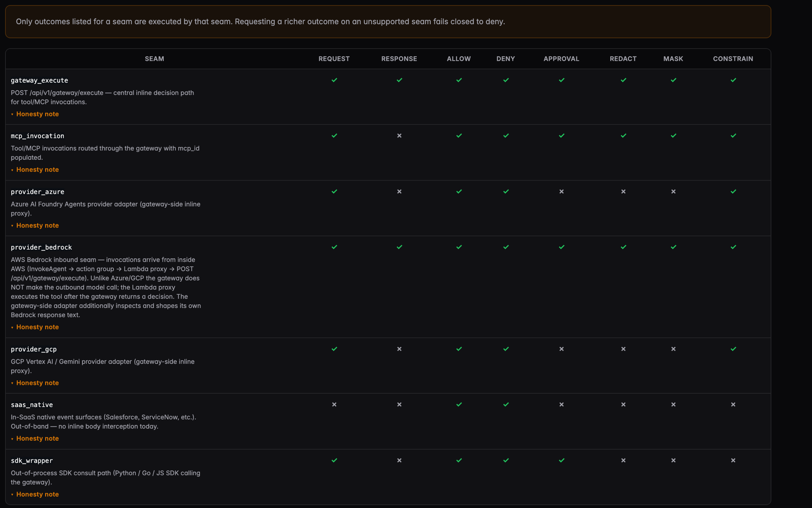Click the mcp_invocation Response cross icon
The image size is (812, 508).
(x=399, y=135)
